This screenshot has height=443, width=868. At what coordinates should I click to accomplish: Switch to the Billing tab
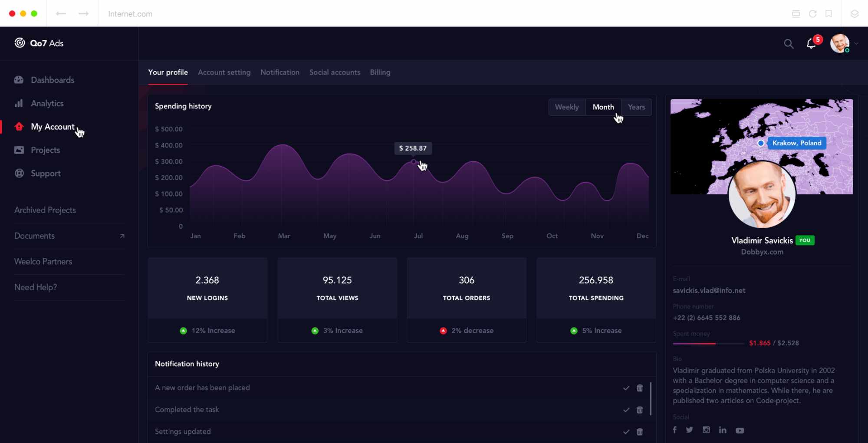380,72
